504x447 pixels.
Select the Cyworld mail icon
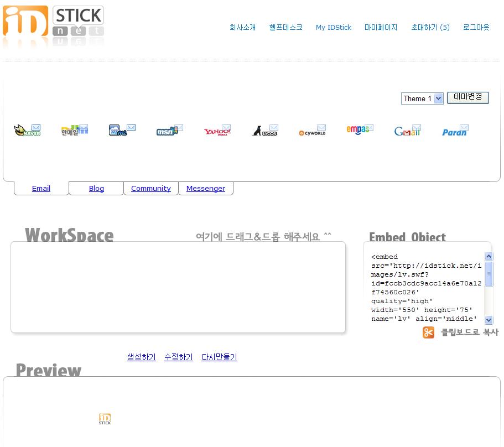click(x=313, y=130)
